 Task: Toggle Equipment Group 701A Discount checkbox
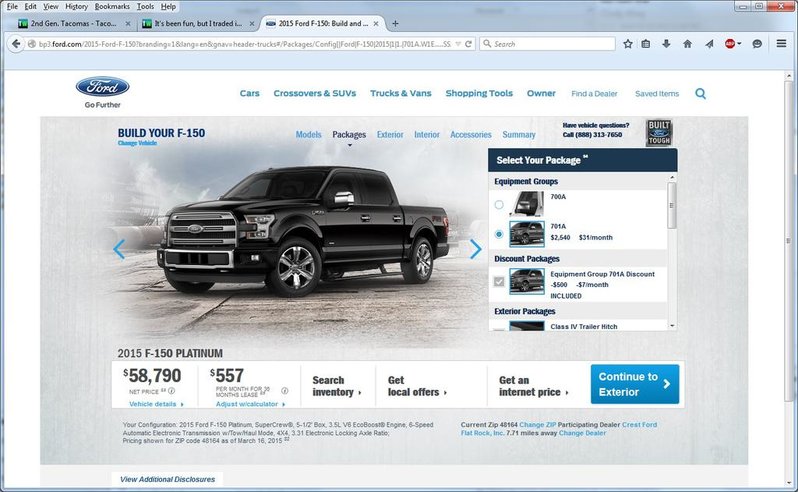coord(499,281)
